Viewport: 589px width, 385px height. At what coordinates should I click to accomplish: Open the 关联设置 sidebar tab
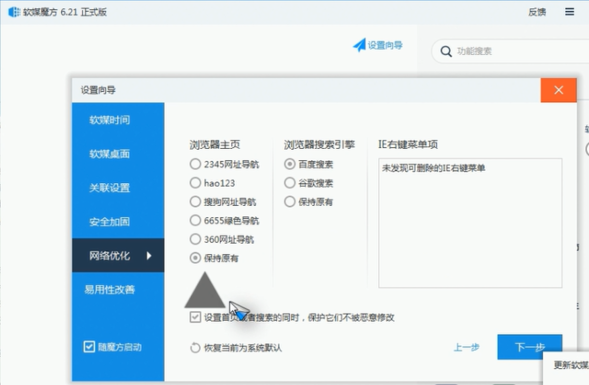118,187
